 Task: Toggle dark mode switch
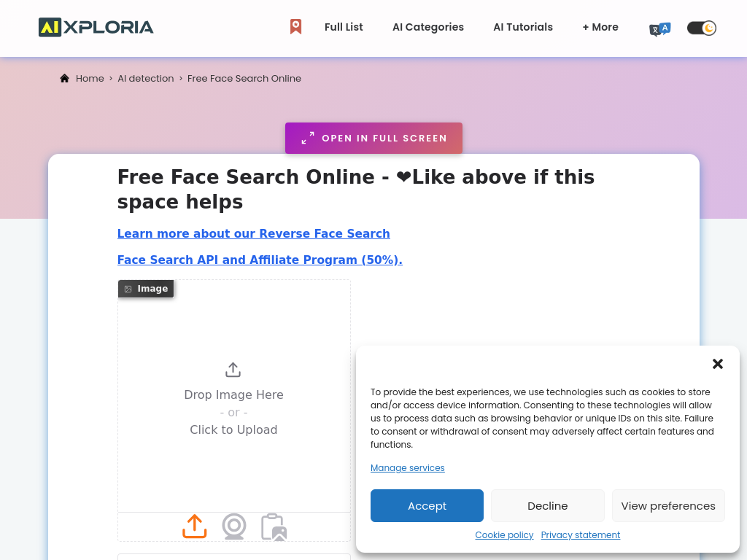[x=702, y=28]
